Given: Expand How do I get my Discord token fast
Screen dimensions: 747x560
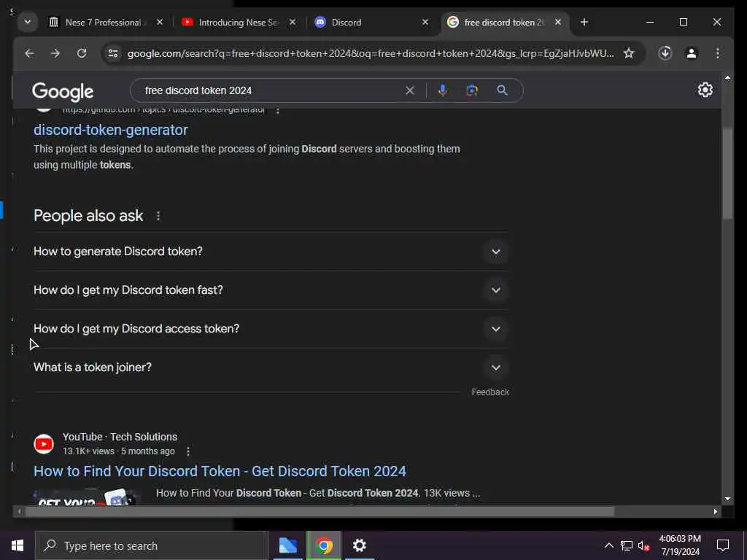Looking at the screenshot, I should click(271, 290).
